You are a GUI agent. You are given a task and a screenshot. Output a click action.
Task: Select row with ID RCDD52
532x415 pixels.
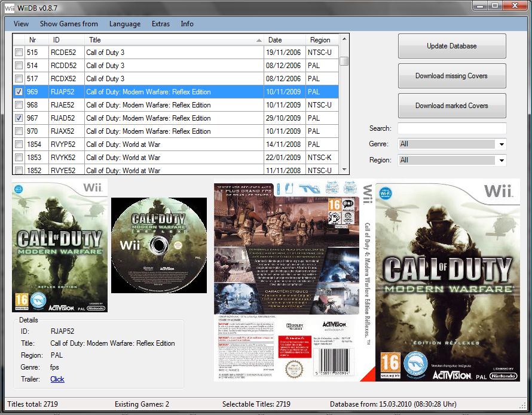(176, 66)
